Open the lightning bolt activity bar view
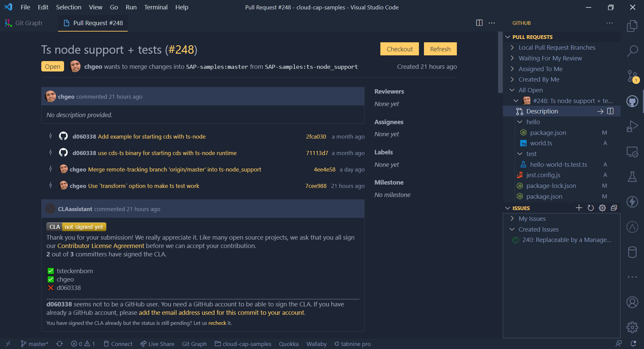This screenshot has width=644, height=349. (632, 202)
